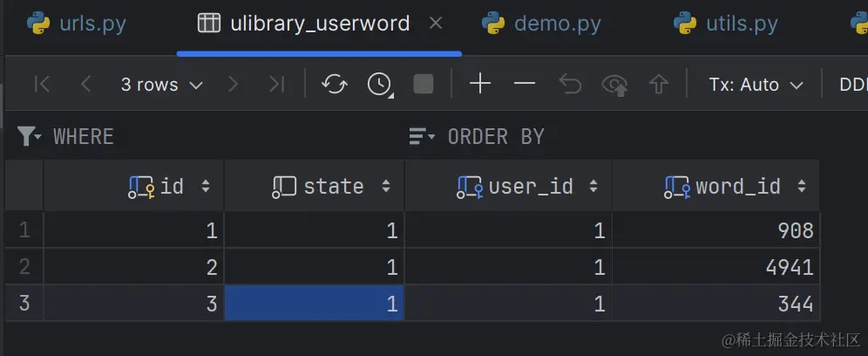Click the state cell in row 2
The width and height of the screenshot is (868, 356).
(x=314, y=267)
